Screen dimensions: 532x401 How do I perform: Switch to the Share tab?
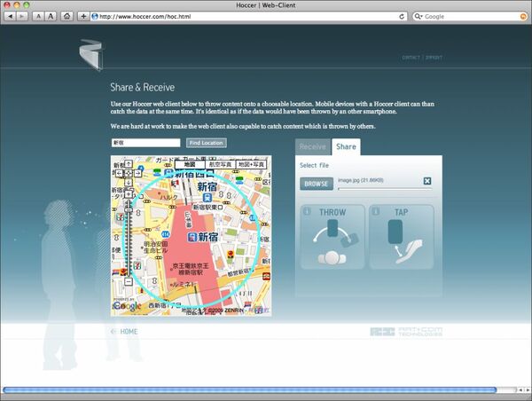346,146
